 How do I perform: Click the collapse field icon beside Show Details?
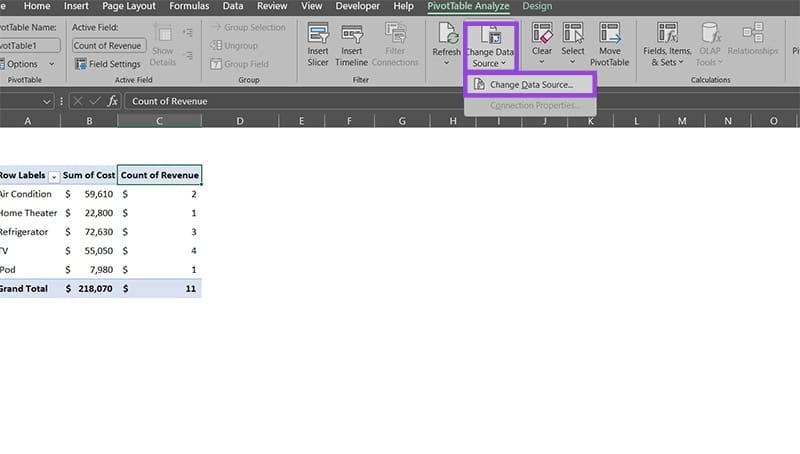coord(188,55)
